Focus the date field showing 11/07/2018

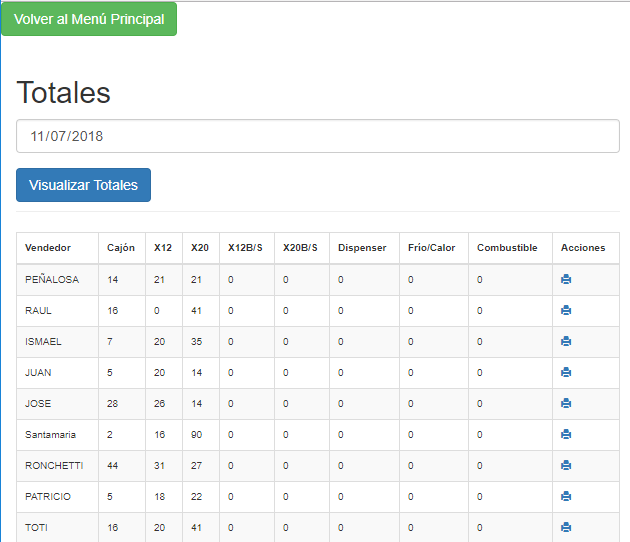click(318, 136)
